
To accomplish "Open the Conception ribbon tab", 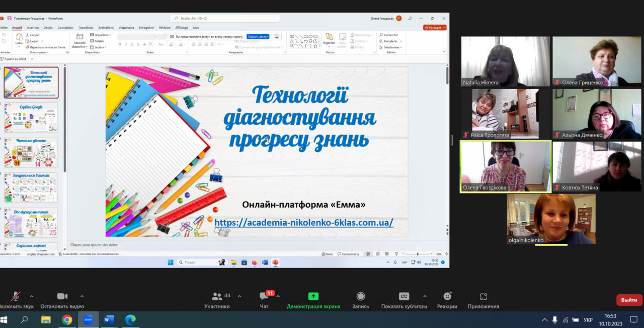I will 65,28.
